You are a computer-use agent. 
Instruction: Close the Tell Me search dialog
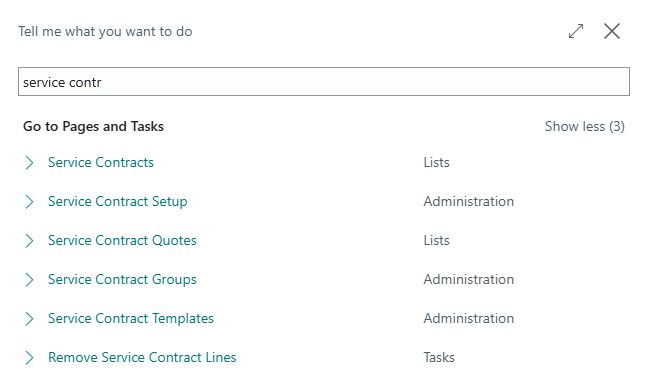tap(612, 31)
